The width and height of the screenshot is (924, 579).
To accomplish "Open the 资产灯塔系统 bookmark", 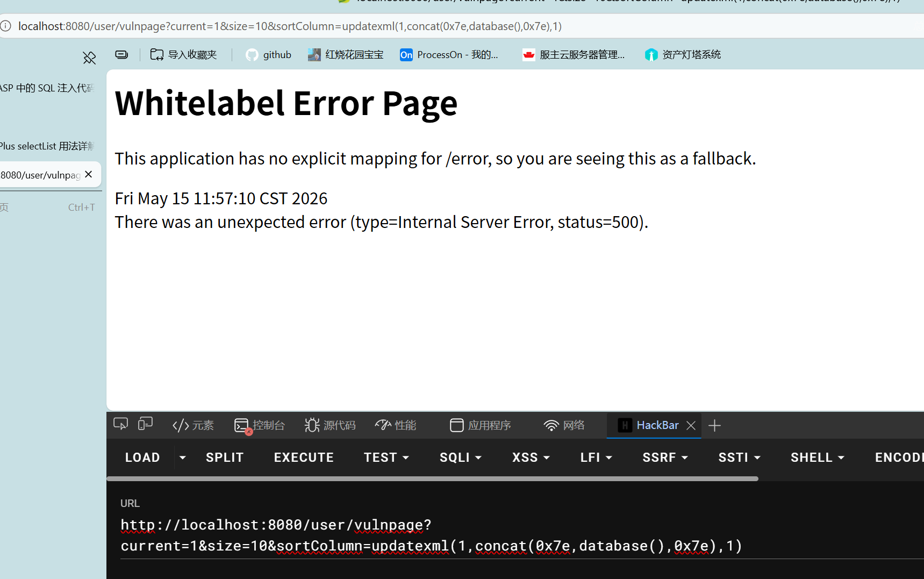I will pyautogui.click(x=683, y=54).
